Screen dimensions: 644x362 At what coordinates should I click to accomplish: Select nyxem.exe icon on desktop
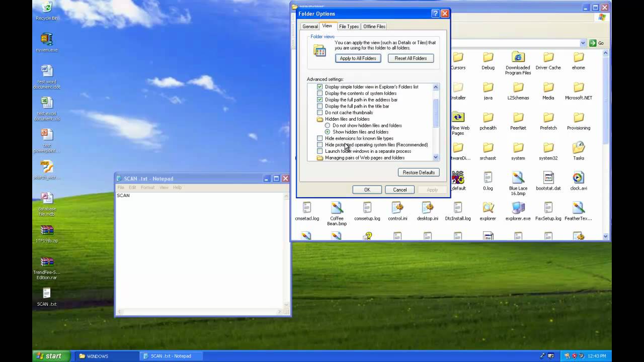[x=47, y=43]
